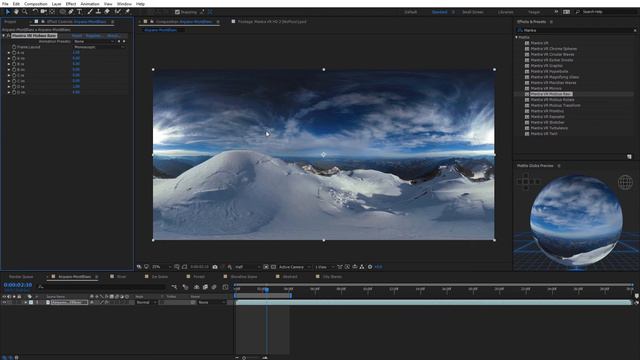Open the Half resolution dropdown
This screenshot has width=640, height=360.
(x=247, y=267)
